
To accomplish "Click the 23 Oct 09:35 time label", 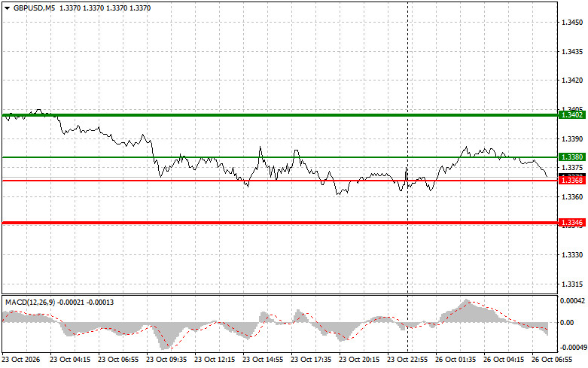I will click(x=166, y=360).
